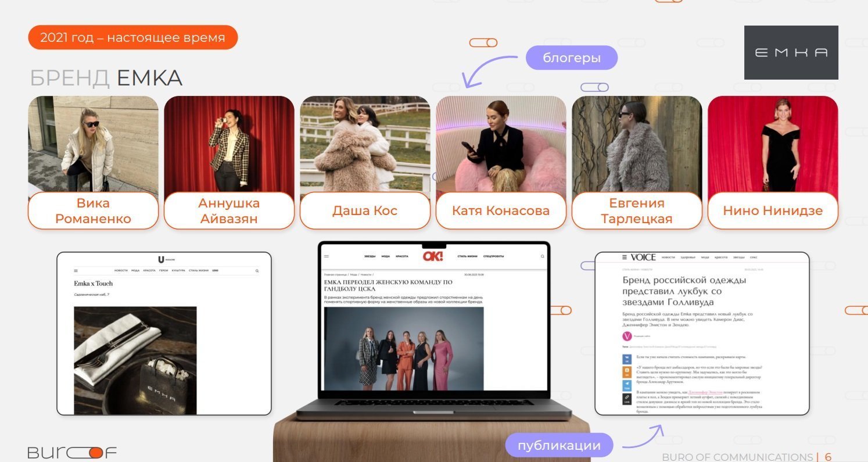Click headline ЕМКА ПЕРЕОДЕЛ ЖЕНСКУЮ КОМАНДУ
This screenshot has height=462, width=868.
pyautogui.click(x=389, y=285)
